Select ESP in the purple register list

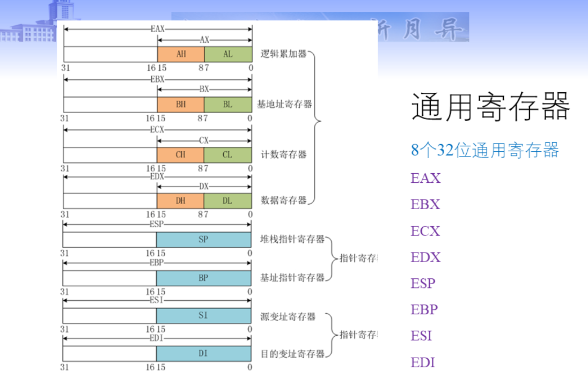click(x=423, y=283)
